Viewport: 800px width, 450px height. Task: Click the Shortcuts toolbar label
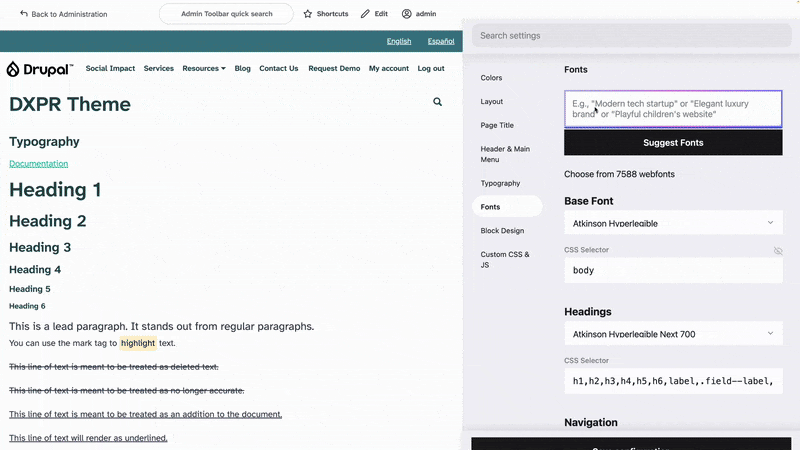click(332, 14)
